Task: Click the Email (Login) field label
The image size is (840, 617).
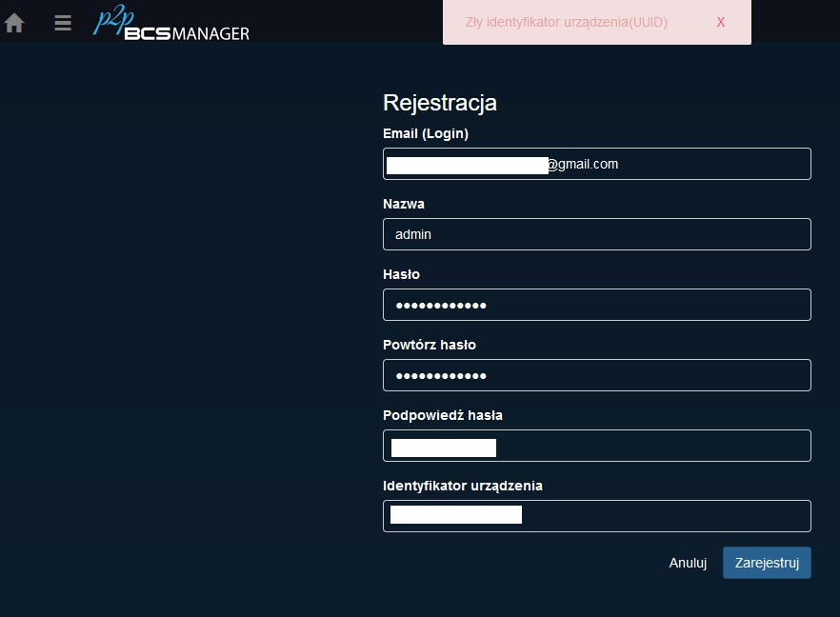Action: (x=425, y=133)
